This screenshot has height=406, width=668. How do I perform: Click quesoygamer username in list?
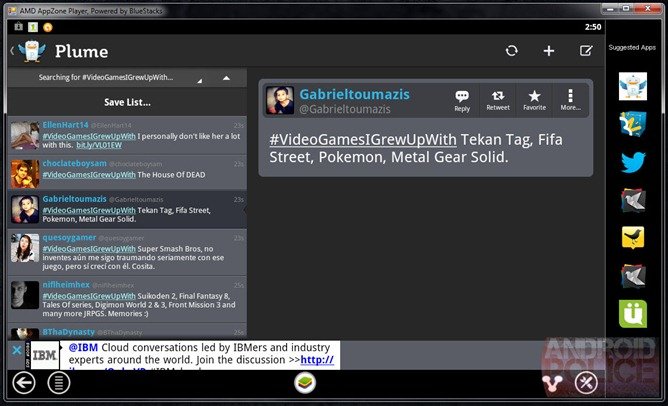[x=69, y=238]
